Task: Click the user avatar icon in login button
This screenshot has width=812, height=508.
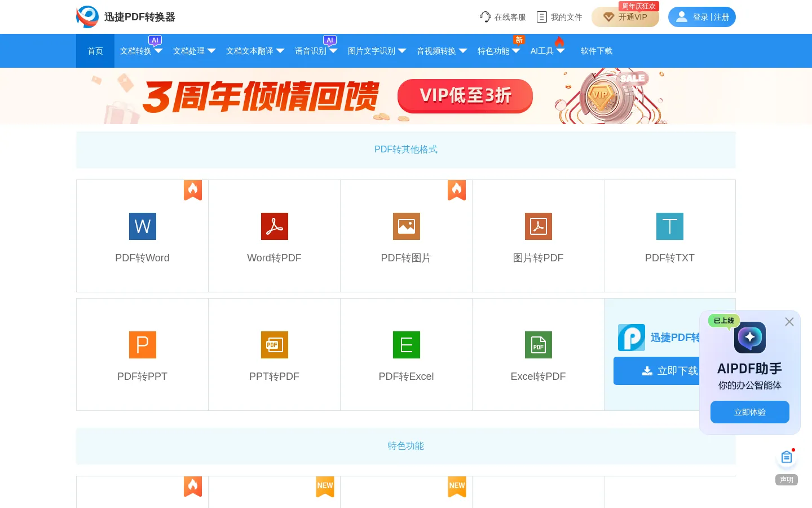Action: pyautogui.click(x=682, y=17)
